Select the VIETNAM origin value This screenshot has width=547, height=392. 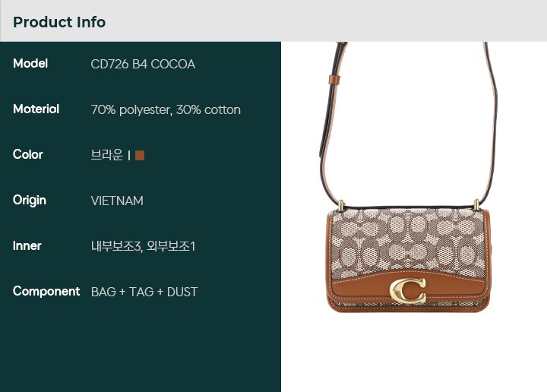117,201
